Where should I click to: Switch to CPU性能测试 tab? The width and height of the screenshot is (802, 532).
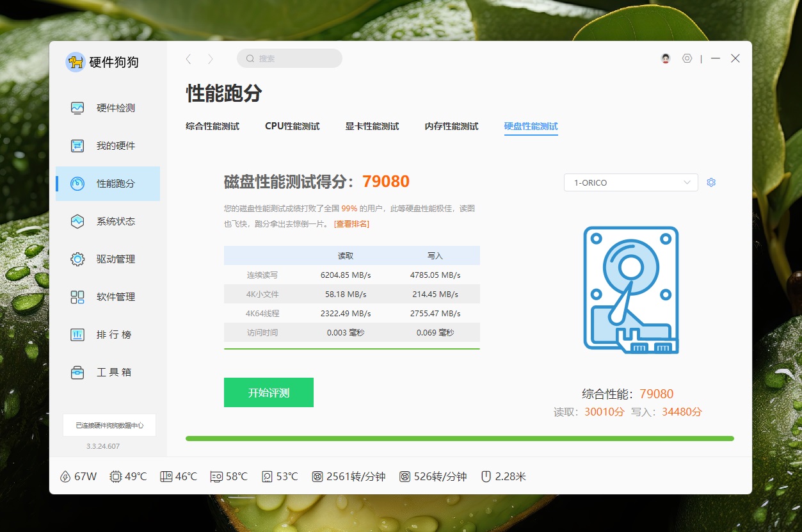pyautogui.click(x=293, y=126)
